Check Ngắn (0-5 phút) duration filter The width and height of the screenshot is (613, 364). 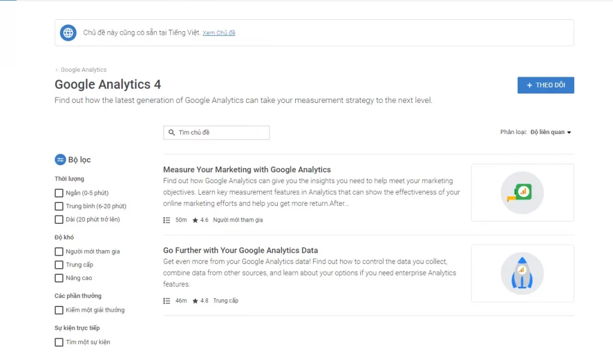[x=59, y=193]
